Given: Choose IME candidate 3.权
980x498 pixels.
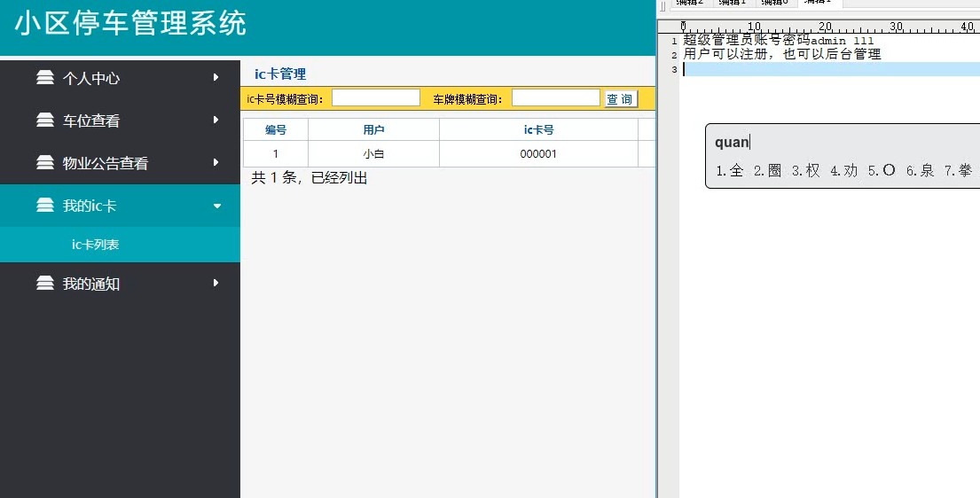Looking at the screenshot, I should [805, 171].
